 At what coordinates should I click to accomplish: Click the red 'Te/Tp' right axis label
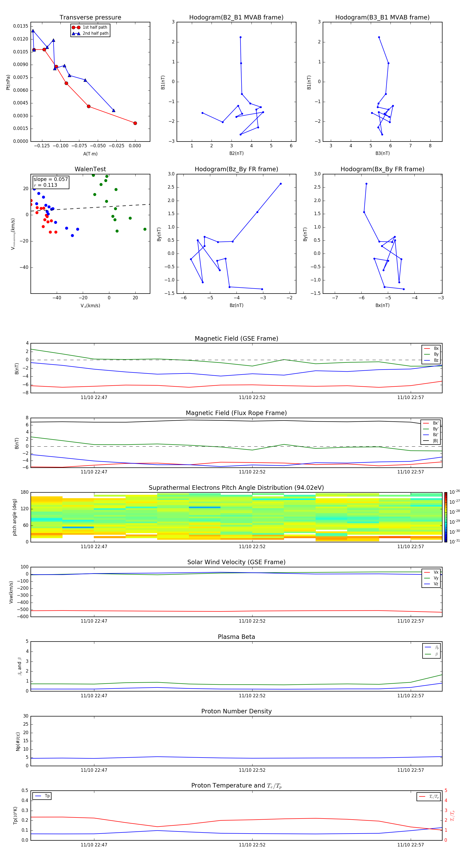[x=453, y=816]
